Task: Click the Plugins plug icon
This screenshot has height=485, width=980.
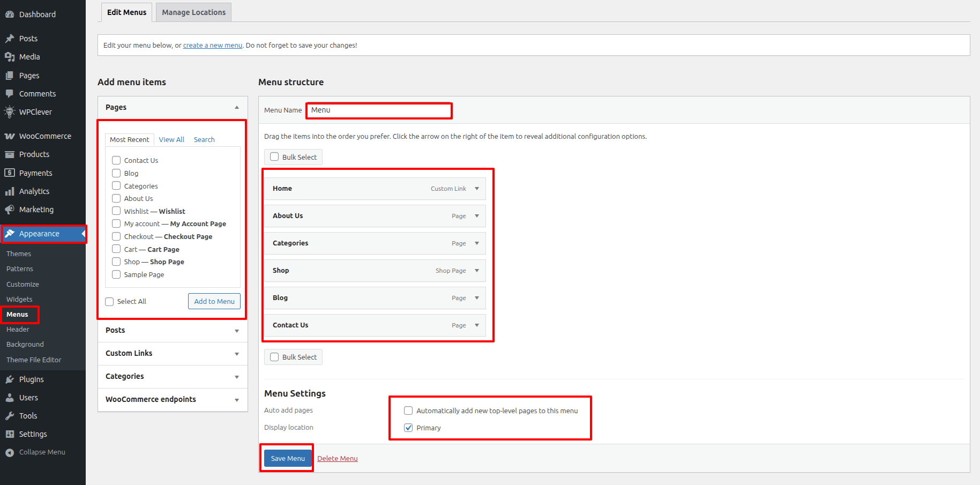Action: point(10,379)
